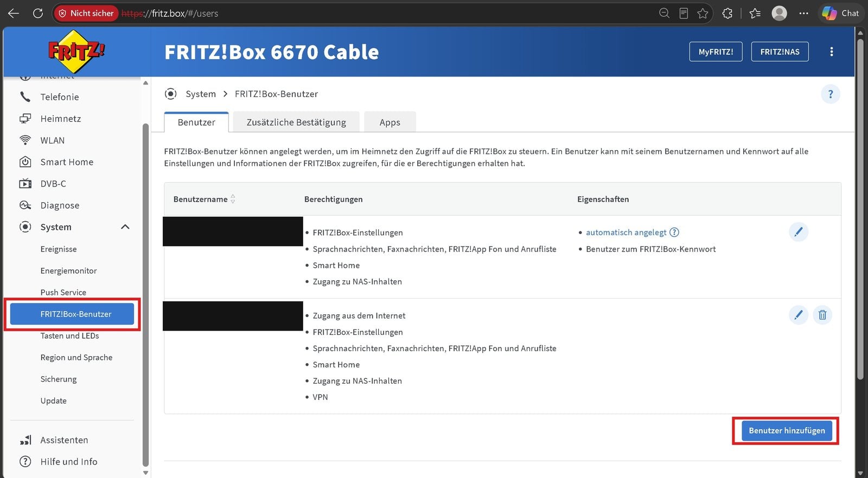Open browser extensions puzzle icon

click(727, 13)
